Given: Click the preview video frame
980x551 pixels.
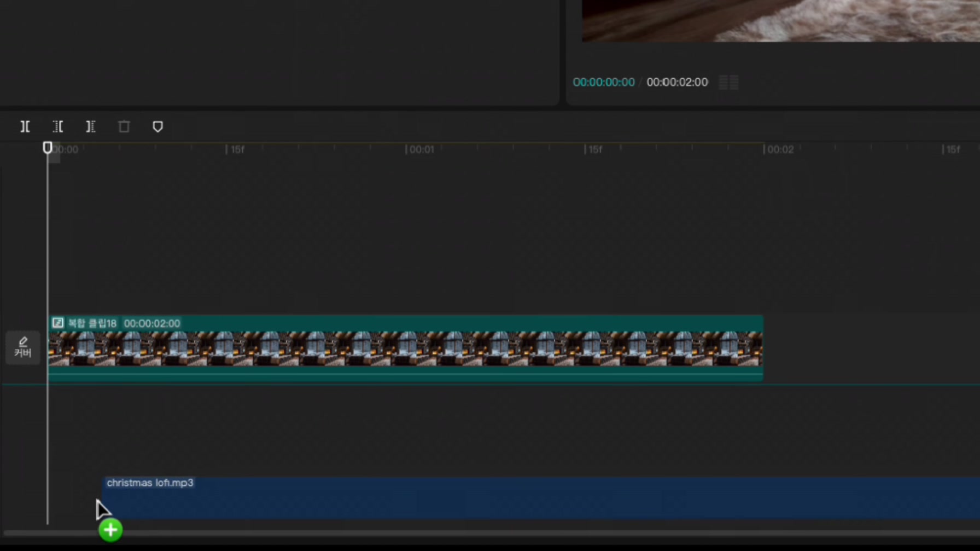Looking at the screenshot, I should coord(781,21).
